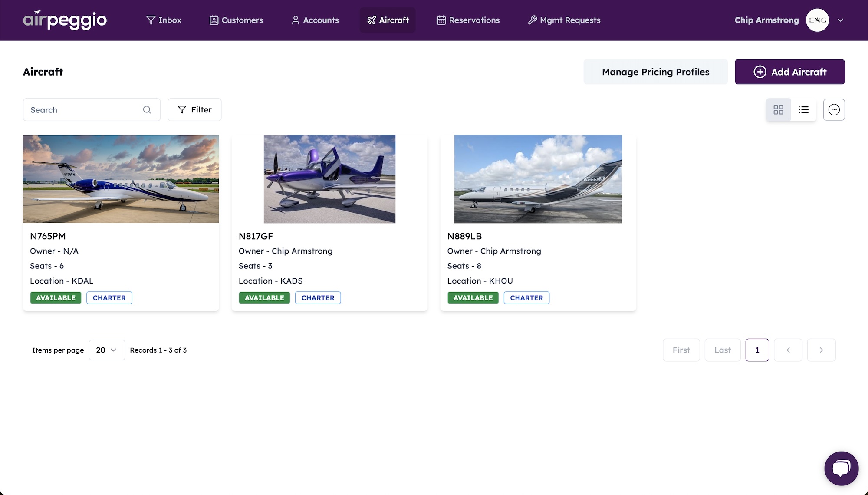Click the N889LB aircraft photo
This screenshot has height=495, width=868.
[x=538, y=179]
